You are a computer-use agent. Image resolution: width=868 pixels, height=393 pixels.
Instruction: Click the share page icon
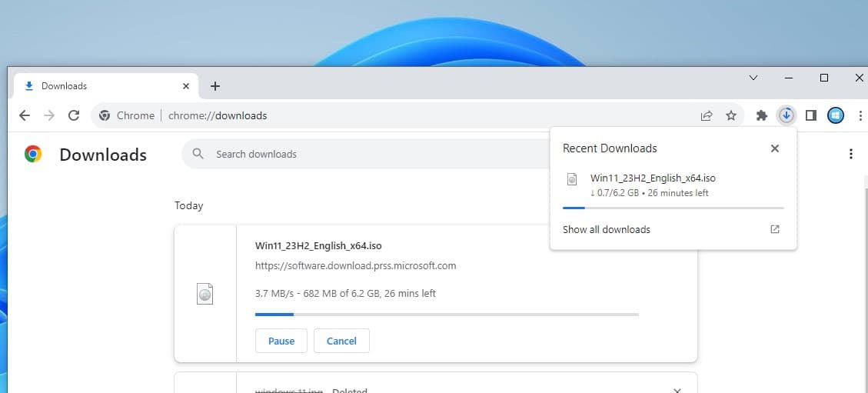coord(706,115)
